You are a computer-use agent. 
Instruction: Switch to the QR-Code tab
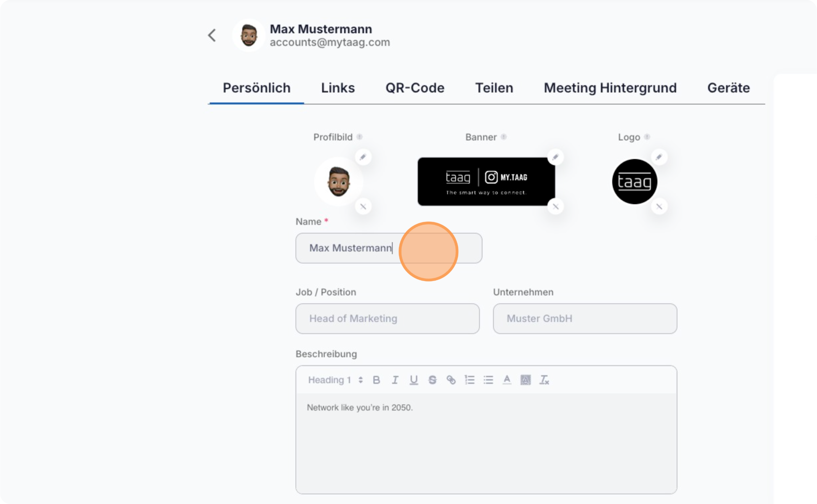click(415, 88)
